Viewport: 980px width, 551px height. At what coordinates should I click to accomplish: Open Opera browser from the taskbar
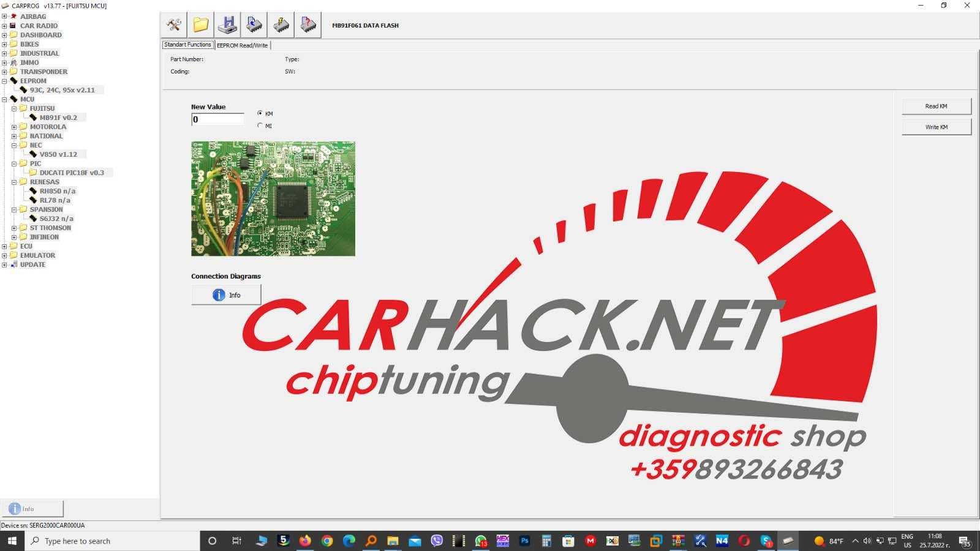point(744,541)
